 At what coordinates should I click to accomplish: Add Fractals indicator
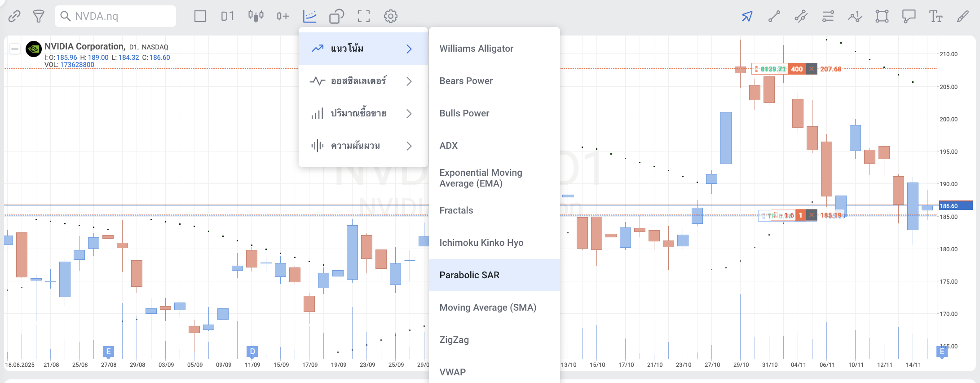494,210
